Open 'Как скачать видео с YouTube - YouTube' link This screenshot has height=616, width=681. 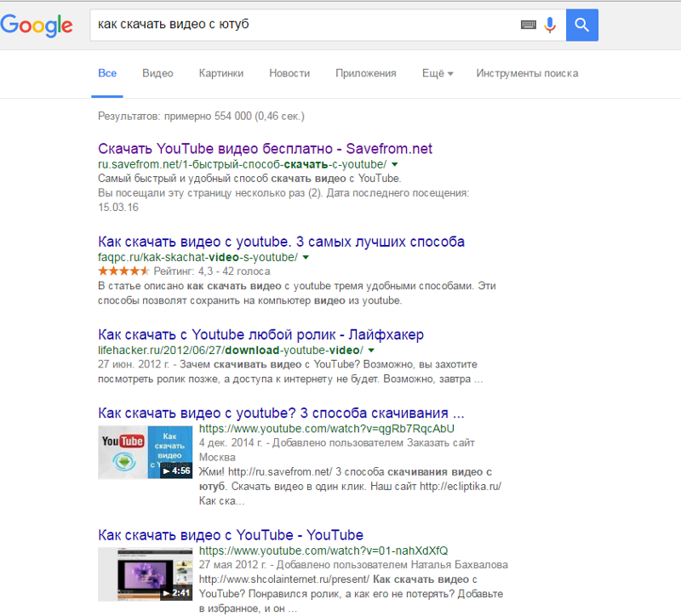231,535
